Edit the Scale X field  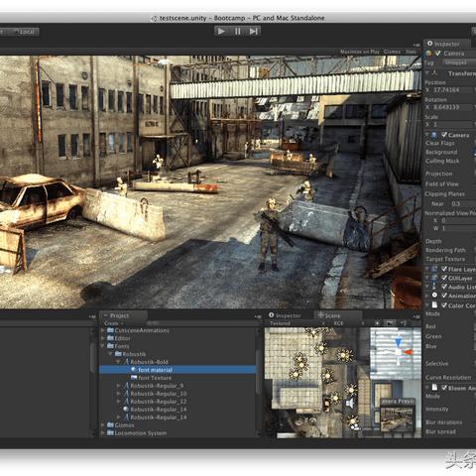[453, 125]
